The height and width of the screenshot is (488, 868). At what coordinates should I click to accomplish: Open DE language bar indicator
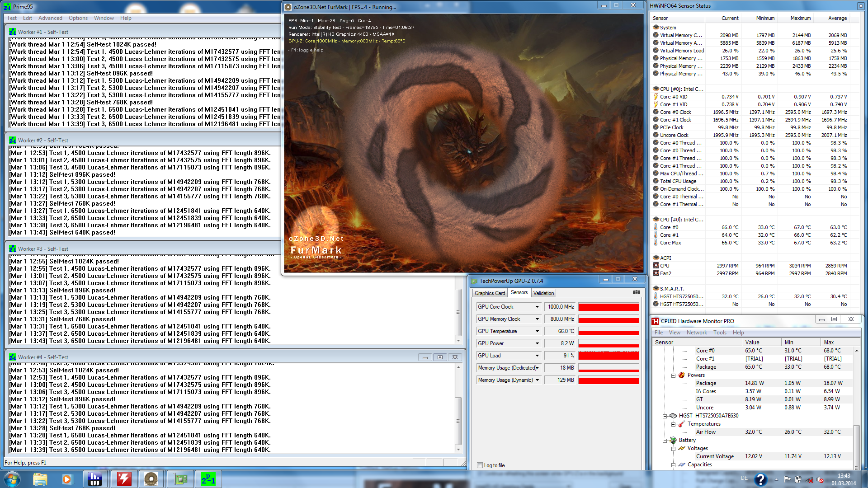(745, 478)
